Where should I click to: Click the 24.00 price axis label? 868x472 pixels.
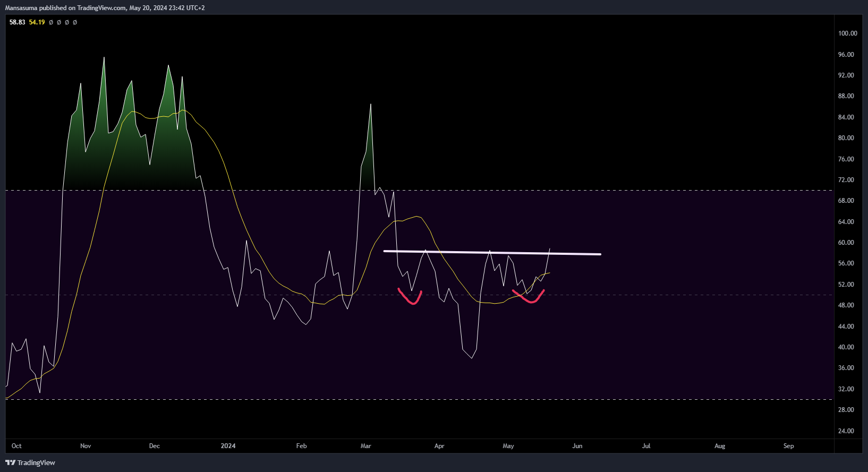pos(846,431)
